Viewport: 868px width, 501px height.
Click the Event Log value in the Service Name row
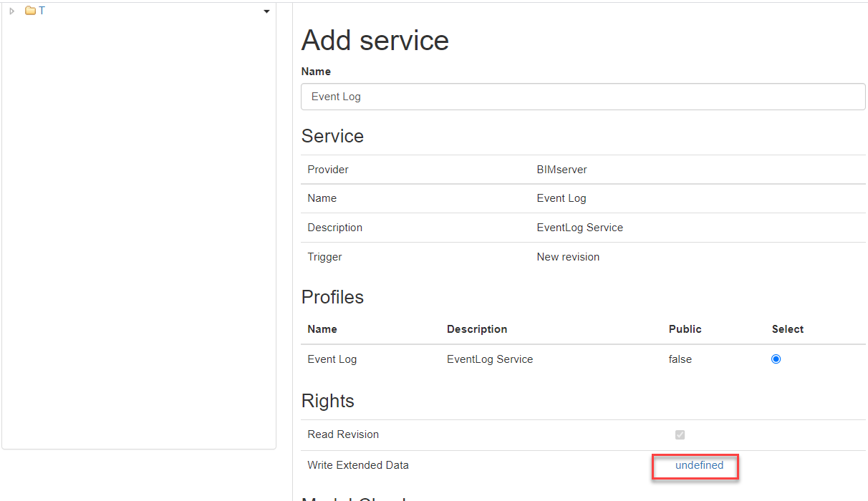tap(561, 198)
